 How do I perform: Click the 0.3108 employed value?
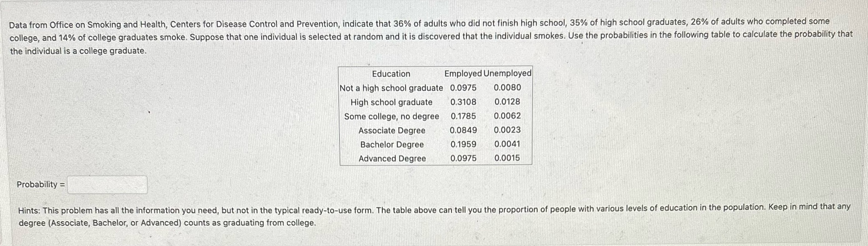tap(463, 102)
